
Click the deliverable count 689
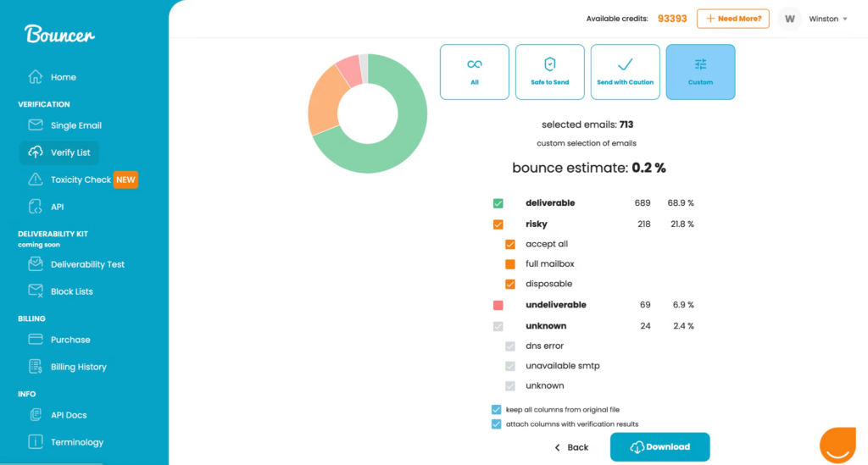643,203
